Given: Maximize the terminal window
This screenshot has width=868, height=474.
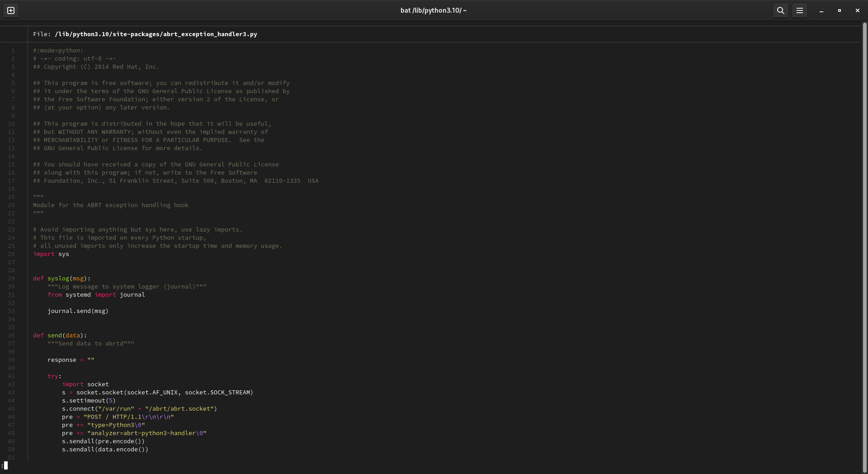Looking at the screenshot, I should [839, 10].
